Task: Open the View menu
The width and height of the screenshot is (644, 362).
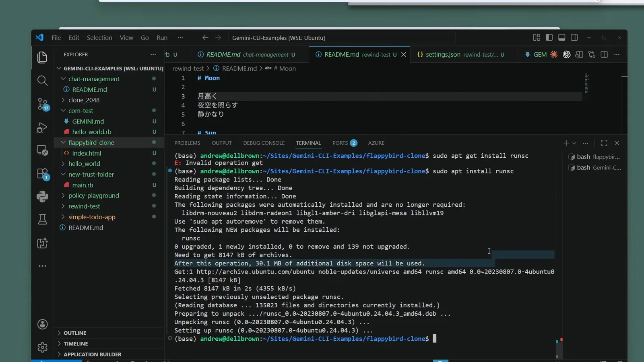Action: 126,37
